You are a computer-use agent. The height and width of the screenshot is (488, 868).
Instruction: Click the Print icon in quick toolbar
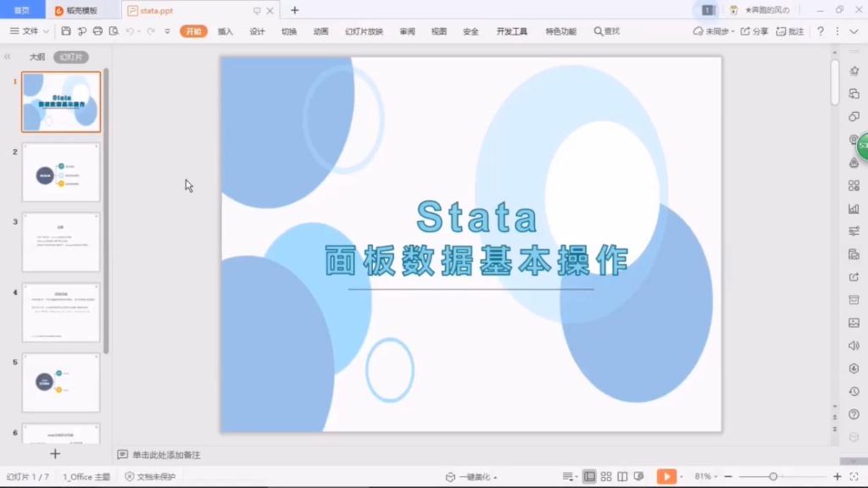(97, 31)
